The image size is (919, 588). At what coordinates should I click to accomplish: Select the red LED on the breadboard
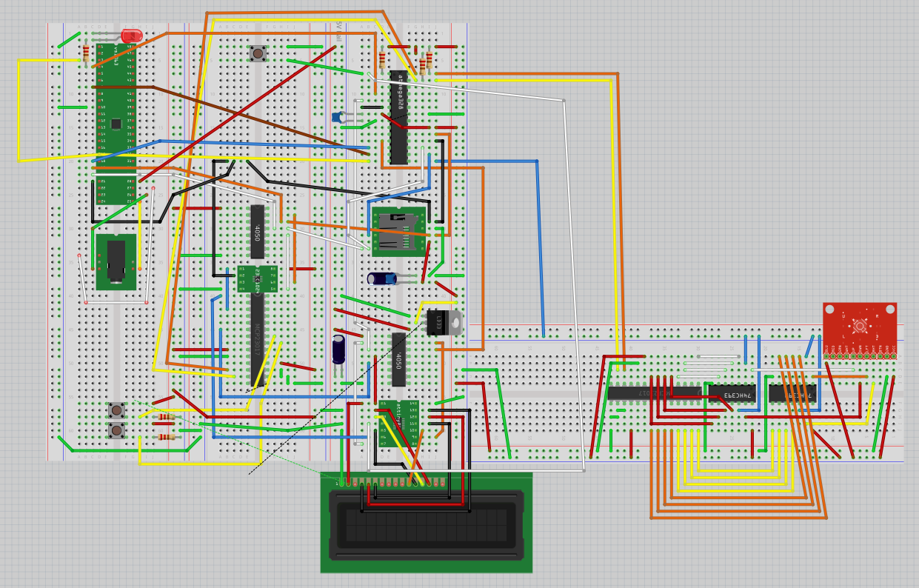[x=132, y=36]
